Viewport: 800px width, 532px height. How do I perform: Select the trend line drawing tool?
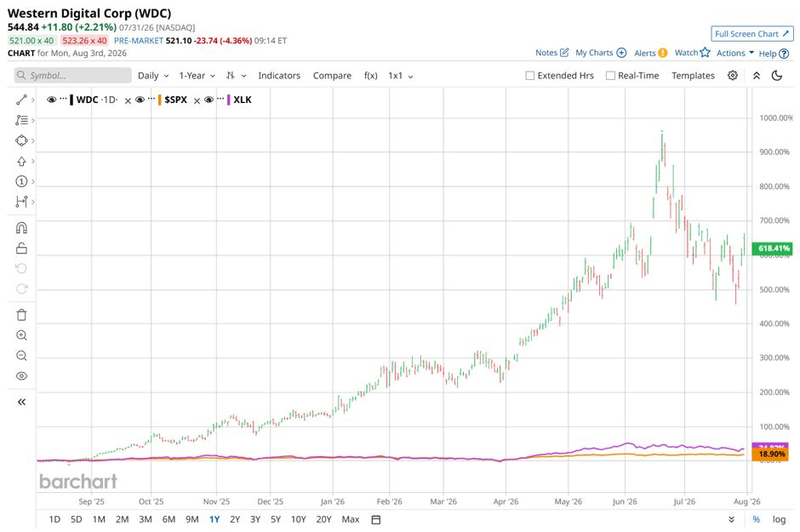pyautogui.click(x=21, y=100)
